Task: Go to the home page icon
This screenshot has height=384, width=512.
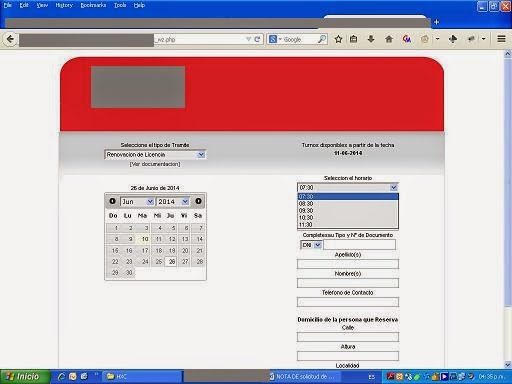Action: coord(389,39)
